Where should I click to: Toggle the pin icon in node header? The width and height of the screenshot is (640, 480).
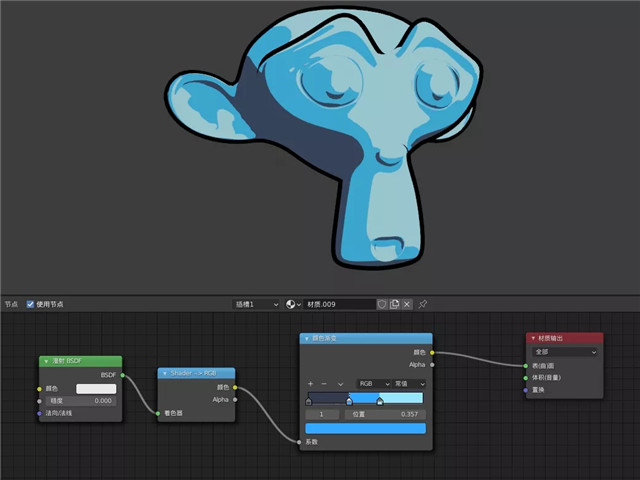(423, 304)
